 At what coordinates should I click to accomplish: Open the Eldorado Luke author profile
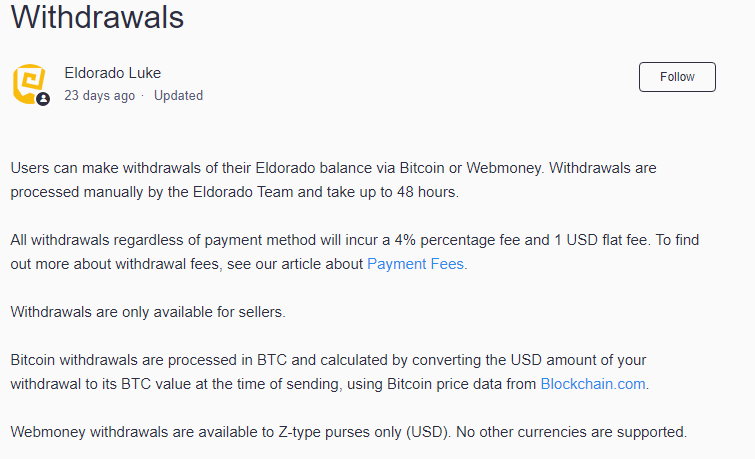click(x=113, y=73)
